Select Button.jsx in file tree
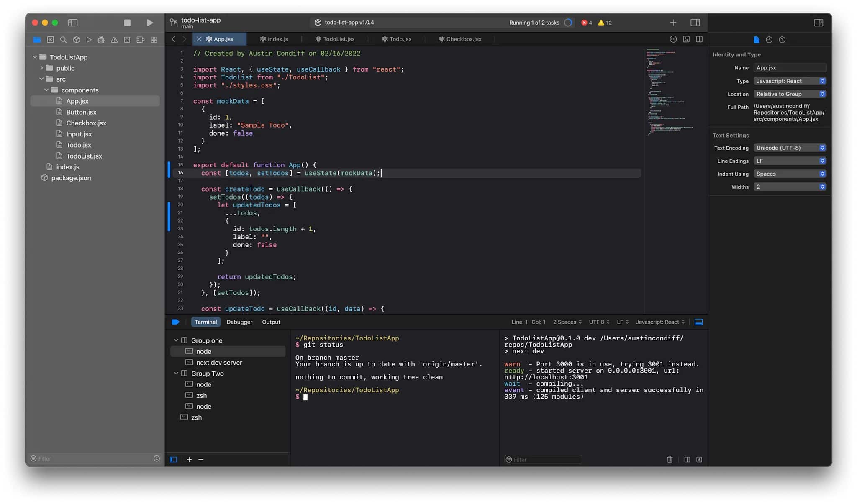Viewport: 857px width, 504px height. [95, 112]
